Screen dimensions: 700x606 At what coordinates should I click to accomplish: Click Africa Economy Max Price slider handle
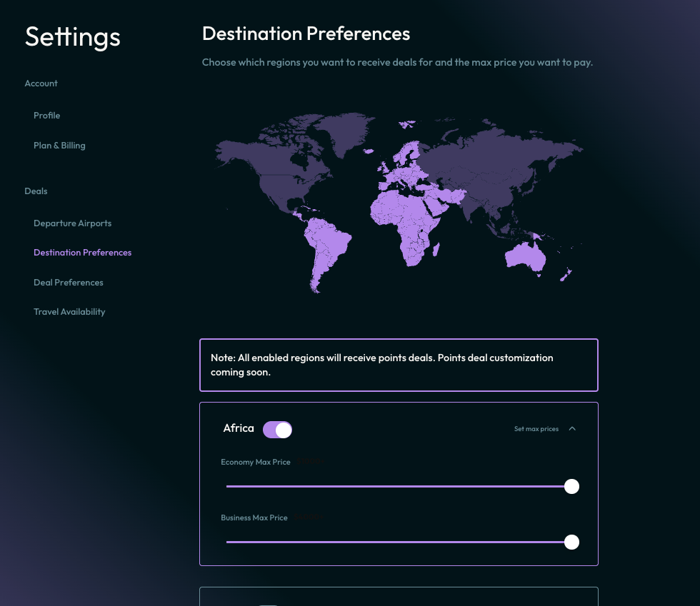point(571,486)
